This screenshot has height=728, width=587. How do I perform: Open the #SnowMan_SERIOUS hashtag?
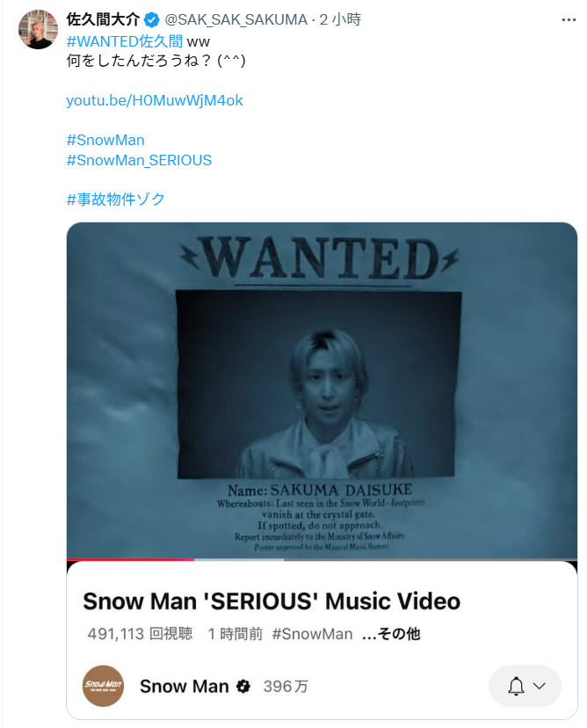139,160
